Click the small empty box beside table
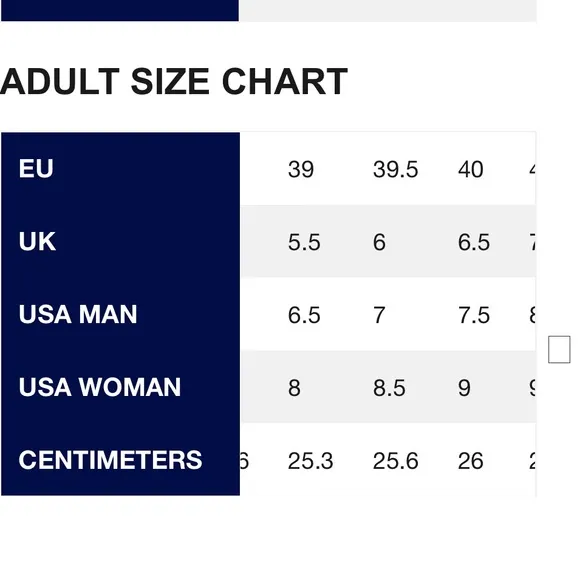580x580 pixels. tap(559, 349)
